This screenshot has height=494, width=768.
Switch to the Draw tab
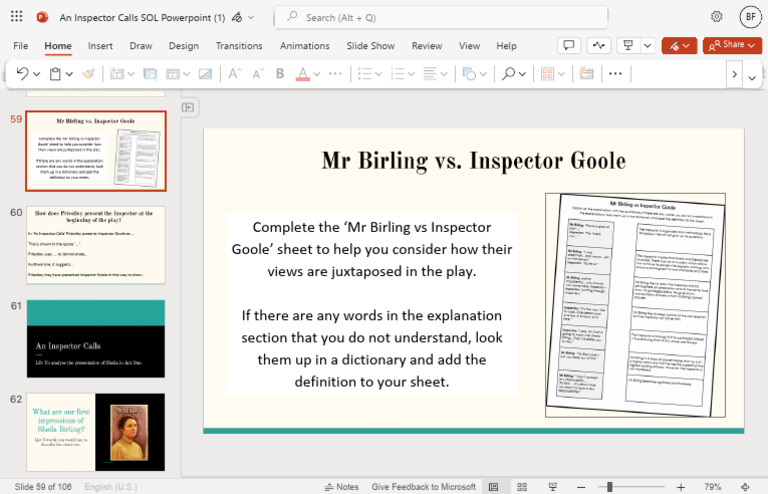click(x=141, y=46)
